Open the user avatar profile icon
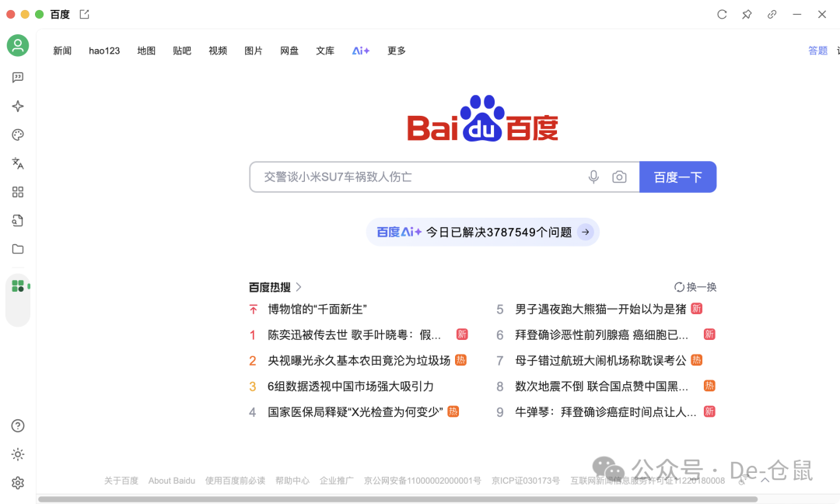The height and width of the screenshot is (504, 840). [x=18, y=46]
